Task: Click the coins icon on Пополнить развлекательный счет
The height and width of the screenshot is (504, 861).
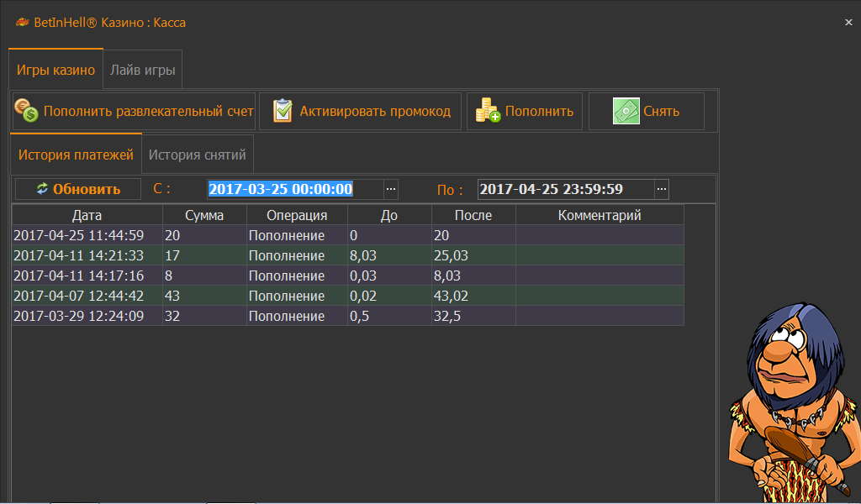Action: pyautogui.click(x=28, y=111)
